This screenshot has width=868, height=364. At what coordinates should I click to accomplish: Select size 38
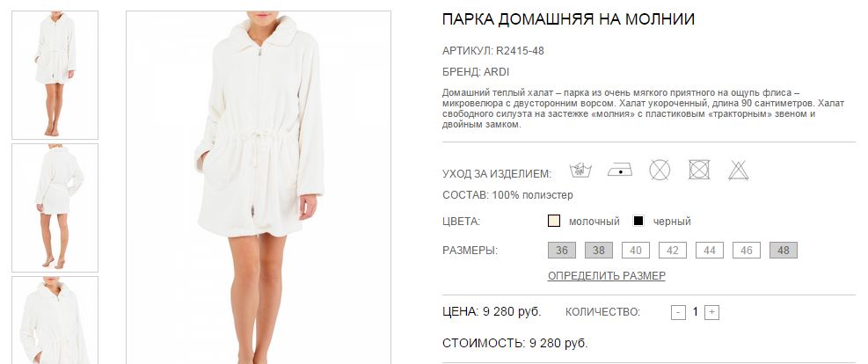click(599, 251)
